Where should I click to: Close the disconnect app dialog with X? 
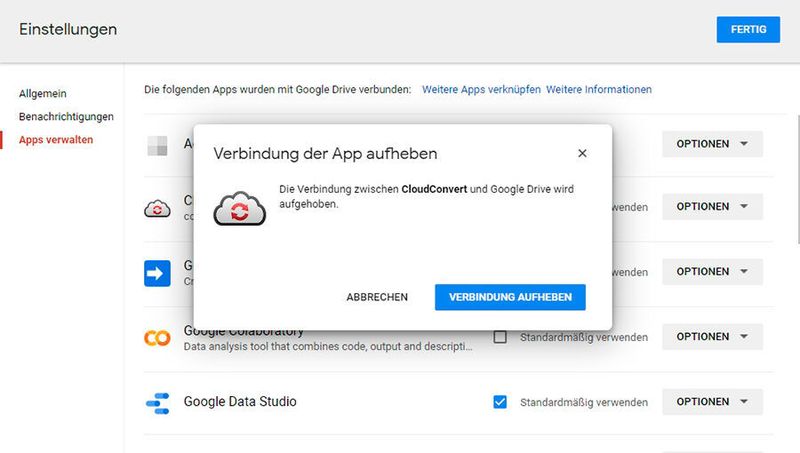582,153
